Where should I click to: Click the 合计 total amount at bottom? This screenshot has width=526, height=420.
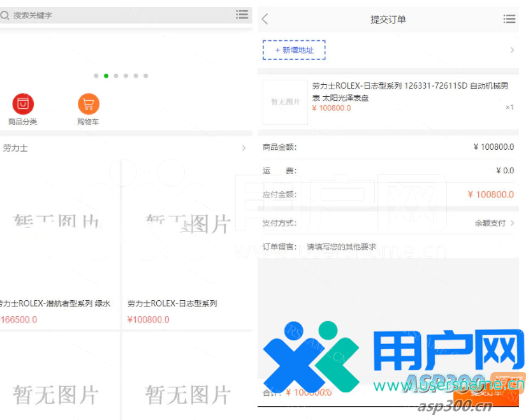[x=309, y=393]
